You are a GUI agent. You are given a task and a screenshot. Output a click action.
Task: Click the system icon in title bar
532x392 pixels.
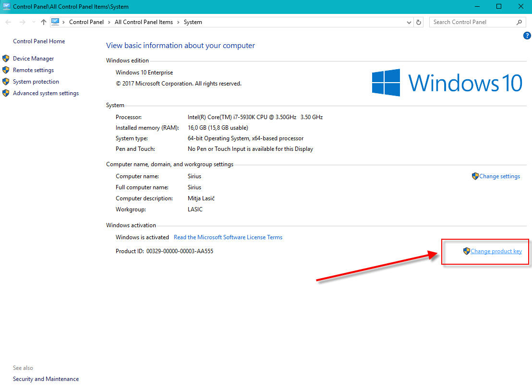click(x=6, y=6)
